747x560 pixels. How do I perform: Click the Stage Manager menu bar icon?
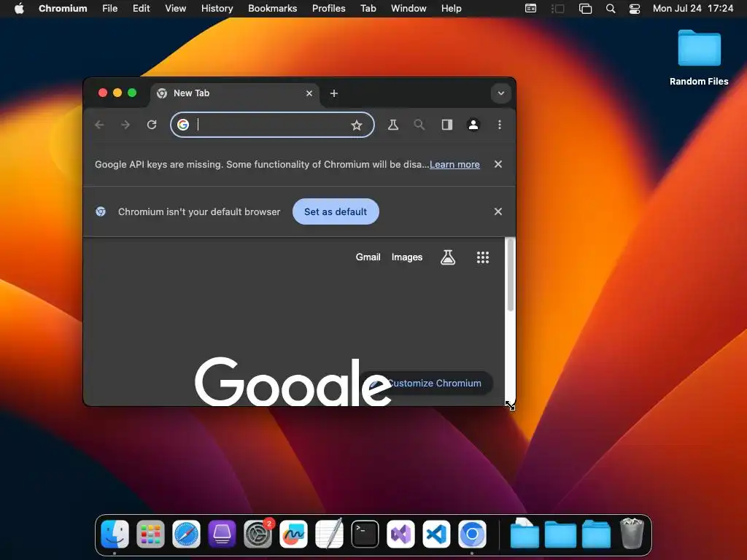coord(557,9)
